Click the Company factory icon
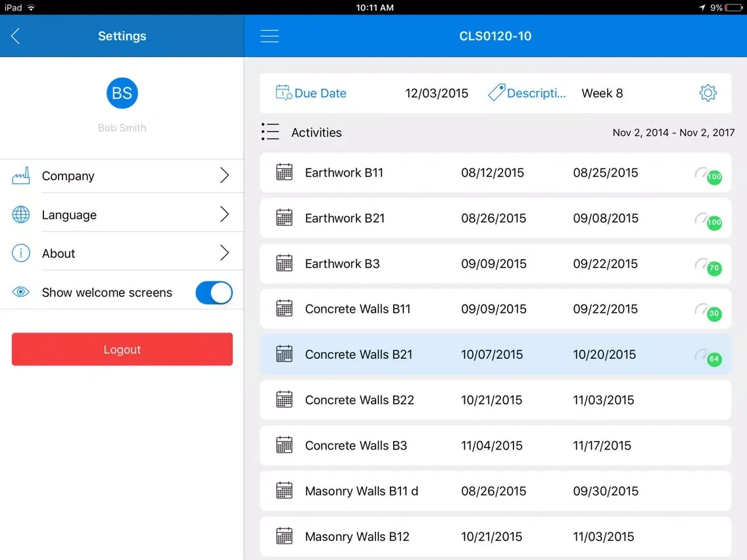Viewport: 747px width, 560px height. click(21, 175)
